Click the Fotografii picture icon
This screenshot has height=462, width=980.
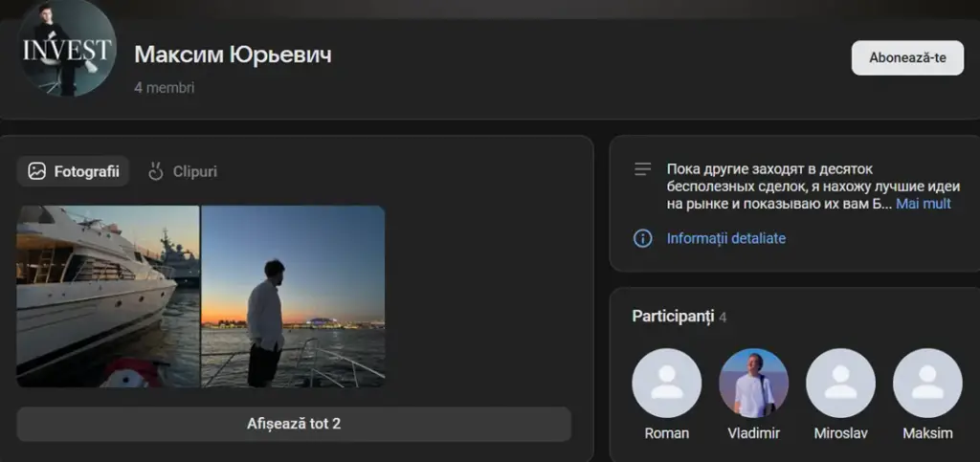point(37,171)
